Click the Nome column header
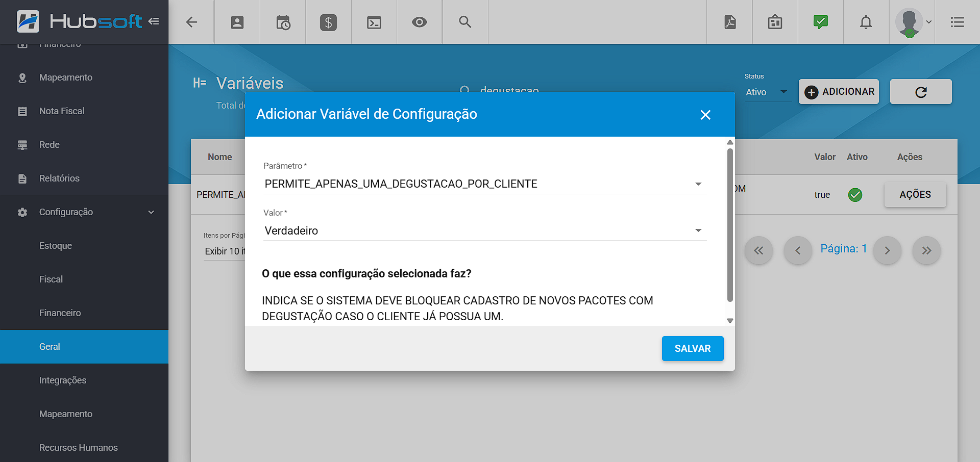The height and width of the screenshot is (462, 980). (219, 157)
